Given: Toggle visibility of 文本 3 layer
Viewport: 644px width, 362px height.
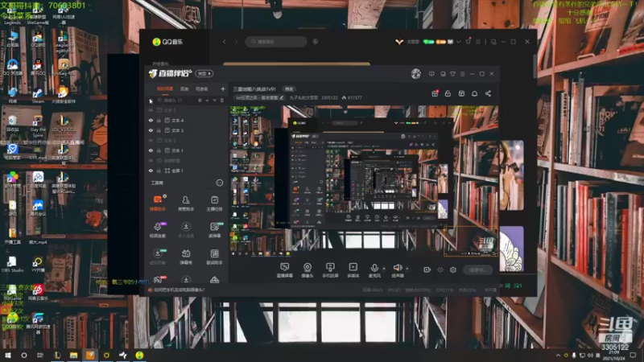Looking at the screenshot, I should [x=151, y=130].
